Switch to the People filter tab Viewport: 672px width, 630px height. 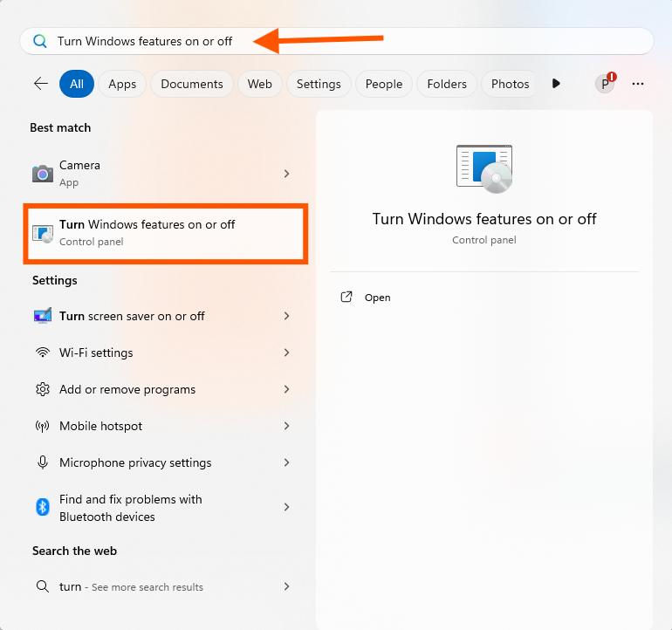384,84
